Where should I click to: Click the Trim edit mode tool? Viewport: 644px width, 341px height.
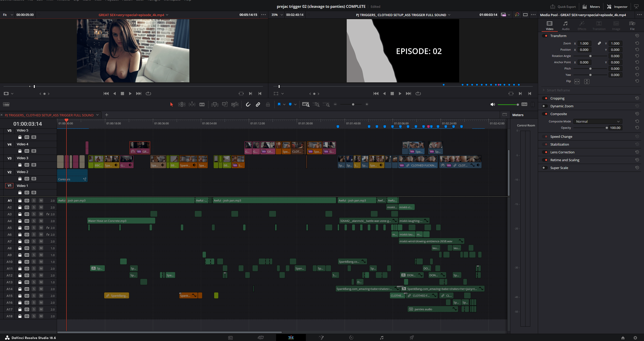pos(182,104)
